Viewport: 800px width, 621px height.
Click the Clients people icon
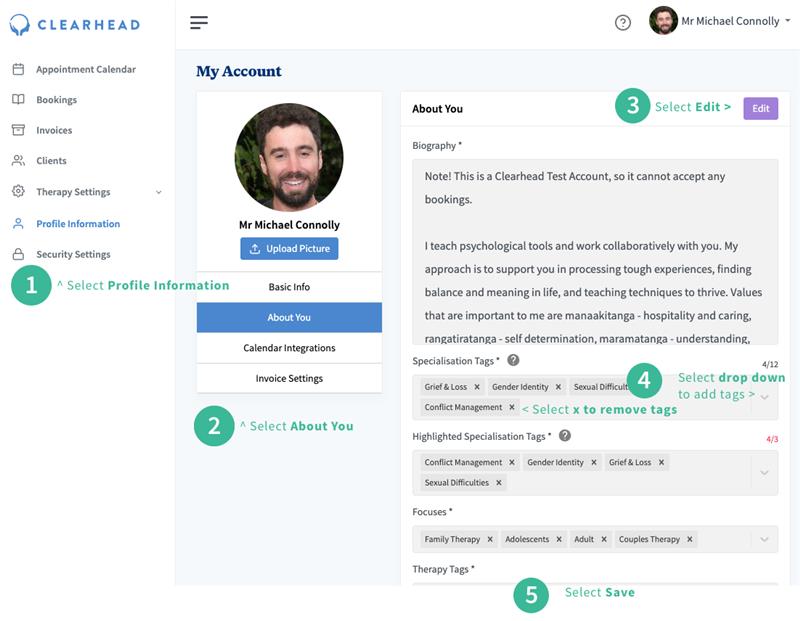tap(18, 160)
